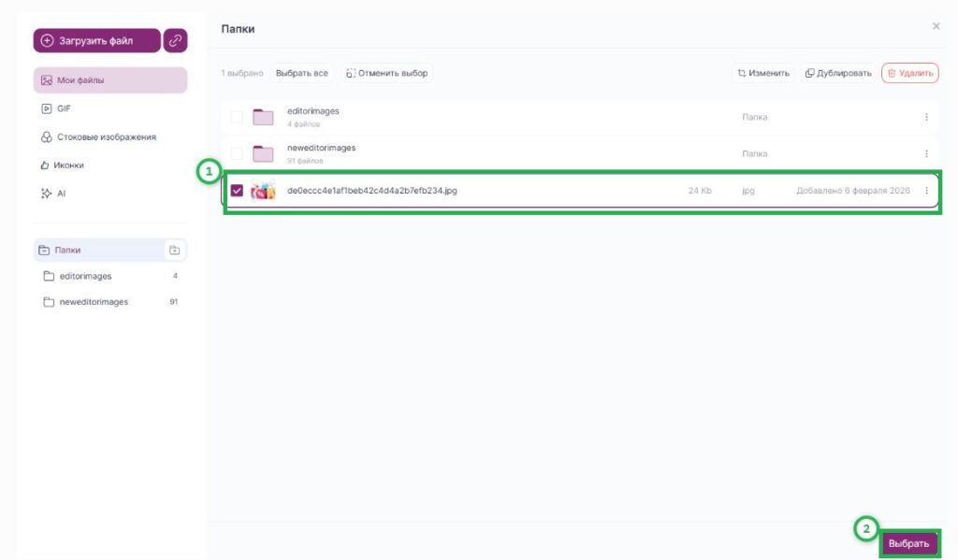This screenshot has width=958, height=560.
Task: Click the Загрузить файл upload button
Action: click(96, 41)
